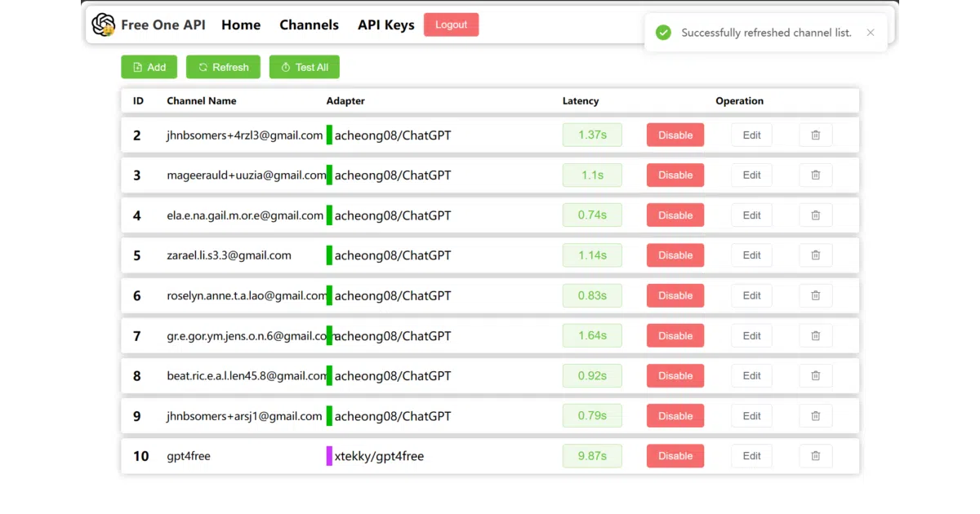Click trash icon for mageerauld+uuzia@gmail.com channel
The height and width of the screenshot is (514, 980).
(x=815, y=175)
